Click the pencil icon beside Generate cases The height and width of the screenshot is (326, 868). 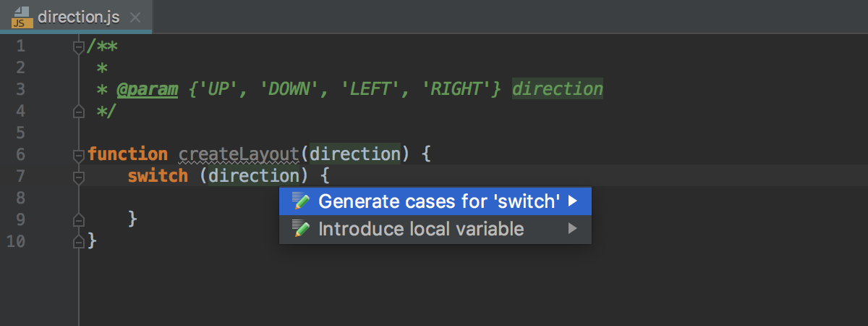point(302,201)
